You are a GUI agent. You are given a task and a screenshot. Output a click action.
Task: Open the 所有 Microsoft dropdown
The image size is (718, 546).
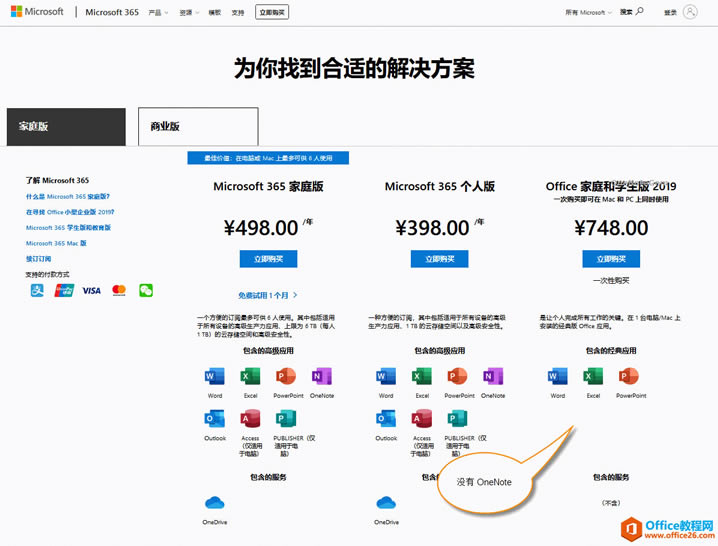click(588, 13)
